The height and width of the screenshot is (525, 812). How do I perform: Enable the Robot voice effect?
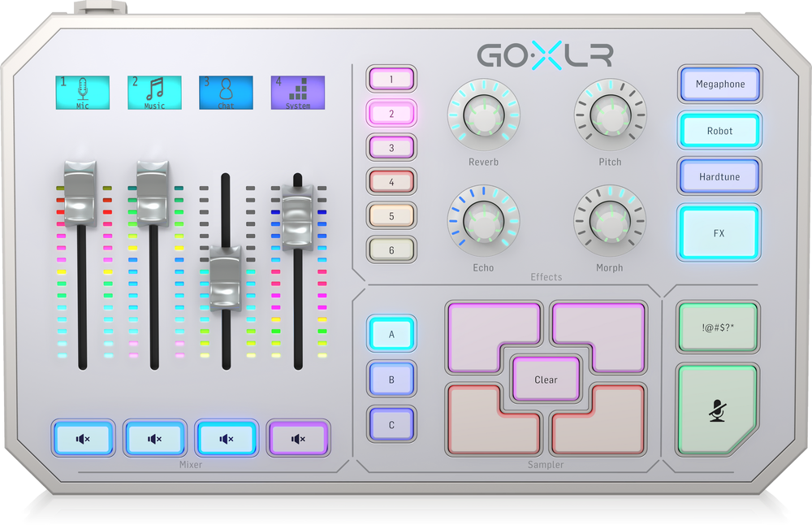(719, 131)
